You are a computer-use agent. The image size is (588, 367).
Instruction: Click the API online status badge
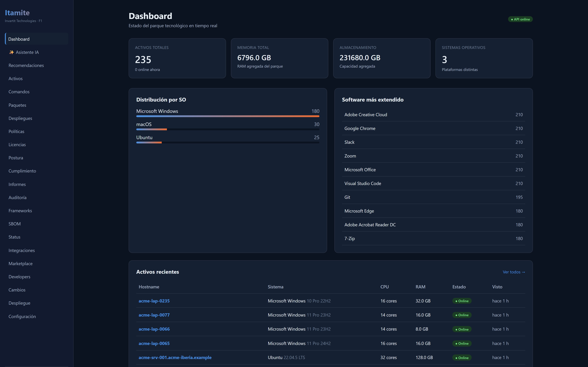pyautogui.click(x=520, y=19)
